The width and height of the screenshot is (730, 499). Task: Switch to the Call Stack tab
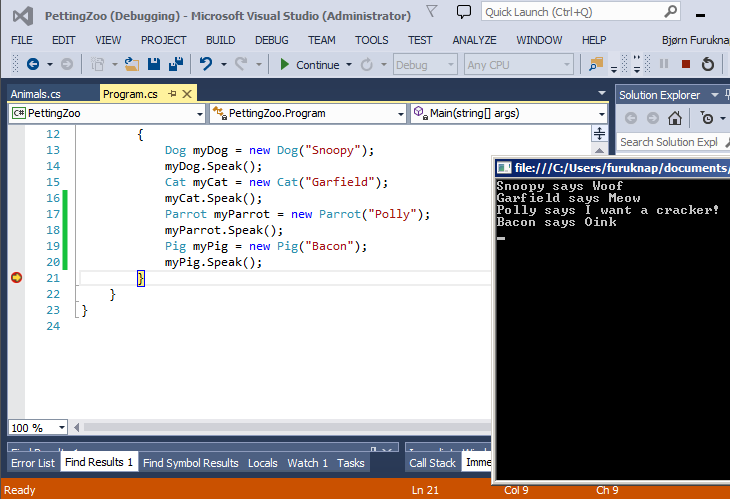tap(433, 463)
